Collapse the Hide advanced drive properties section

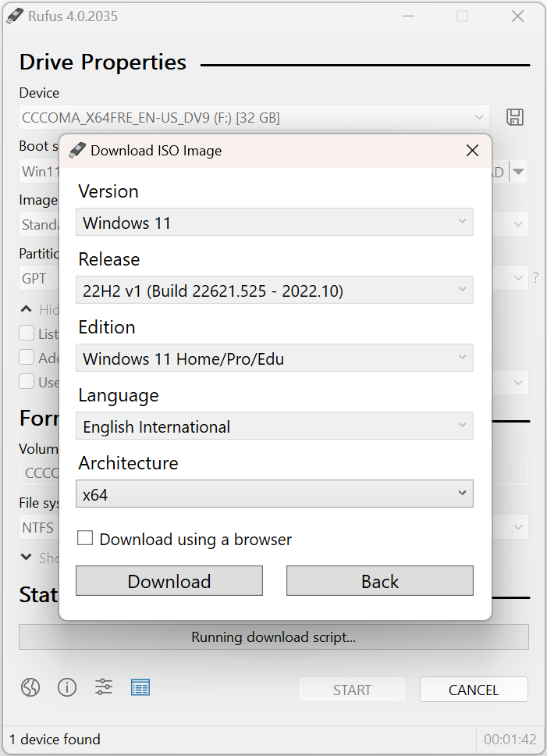[26, 309]
